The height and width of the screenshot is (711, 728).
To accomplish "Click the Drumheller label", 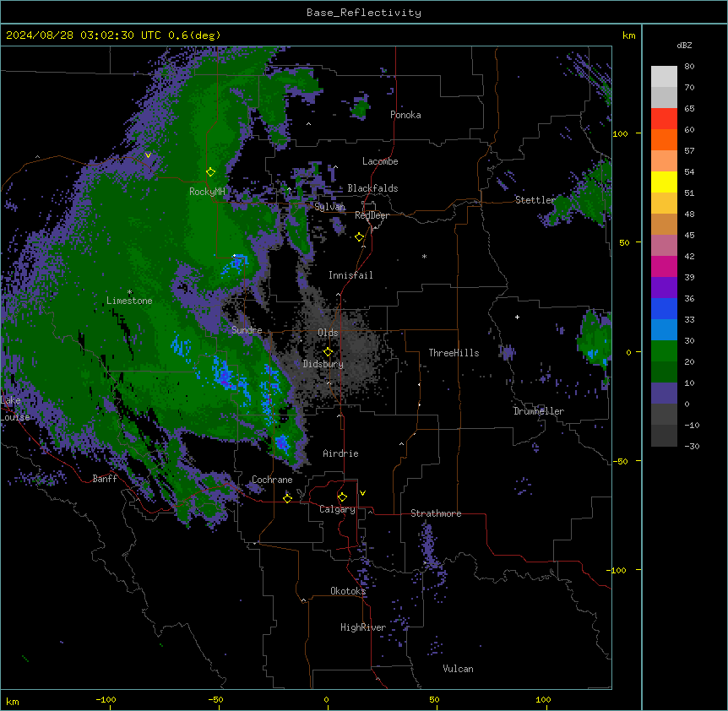I will click(x=539, y=411).
